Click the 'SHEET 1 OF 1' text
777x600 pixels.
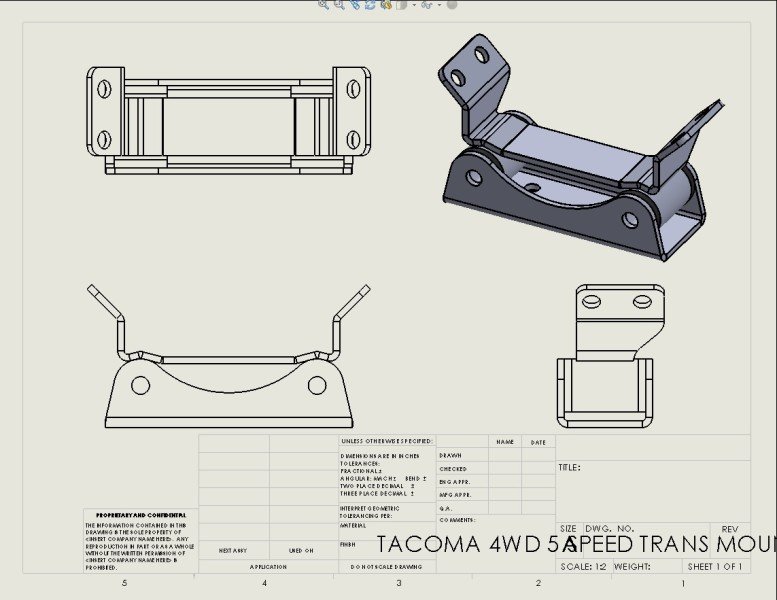coord(715,566)
